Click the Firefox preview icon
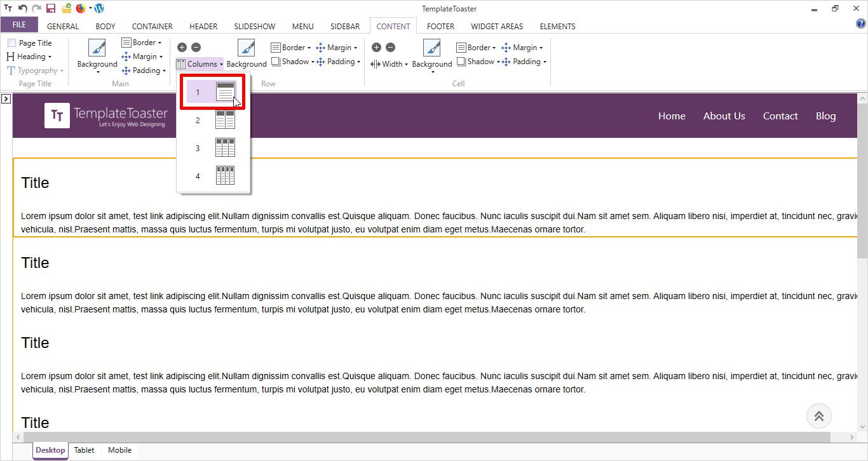 [x=81, y=8]
